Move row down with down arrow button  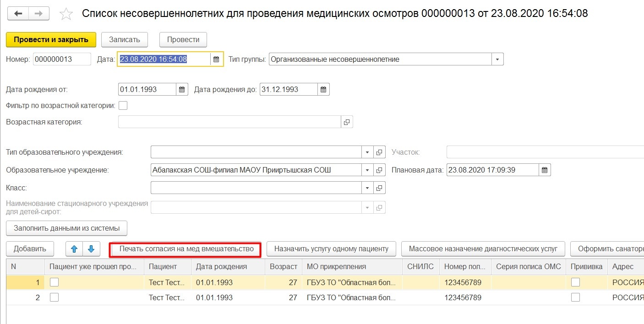[91, 249]
